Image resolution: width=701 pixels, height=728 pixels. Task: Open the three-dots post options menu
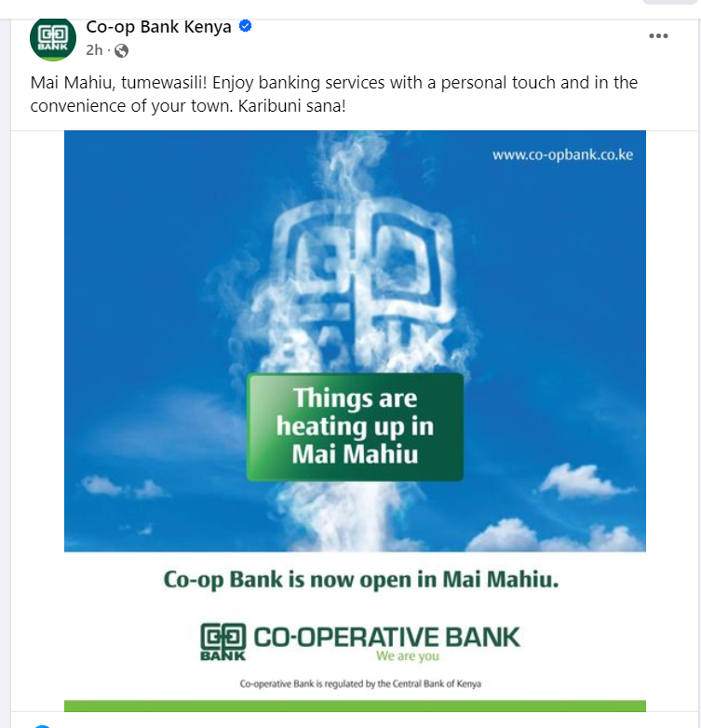click(658, 35)
